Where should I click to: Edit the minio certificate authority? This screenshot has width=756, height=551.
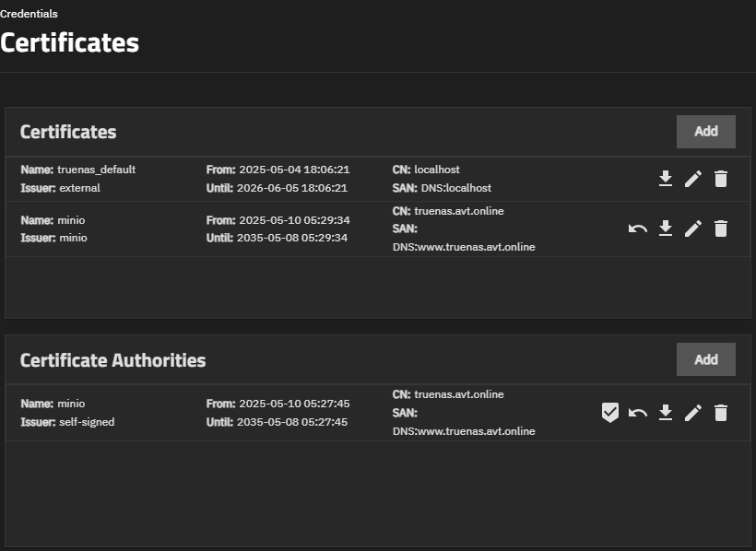[x=693, y=413]
